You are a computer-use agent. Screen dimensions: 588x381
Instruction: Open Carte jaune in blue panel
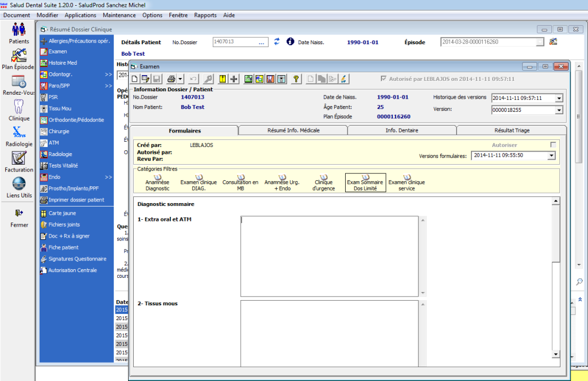[59, 213]
